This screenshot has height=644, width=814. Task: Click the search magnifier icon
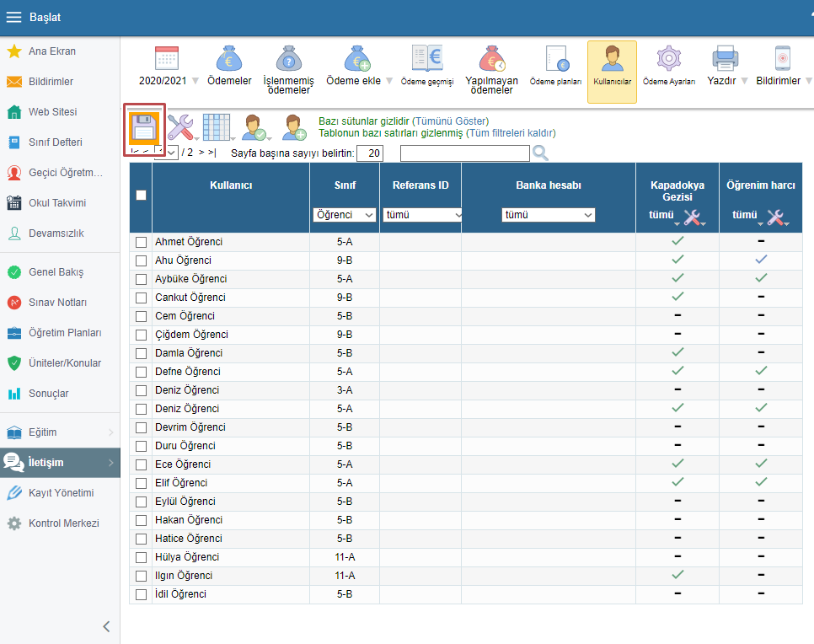540,153
